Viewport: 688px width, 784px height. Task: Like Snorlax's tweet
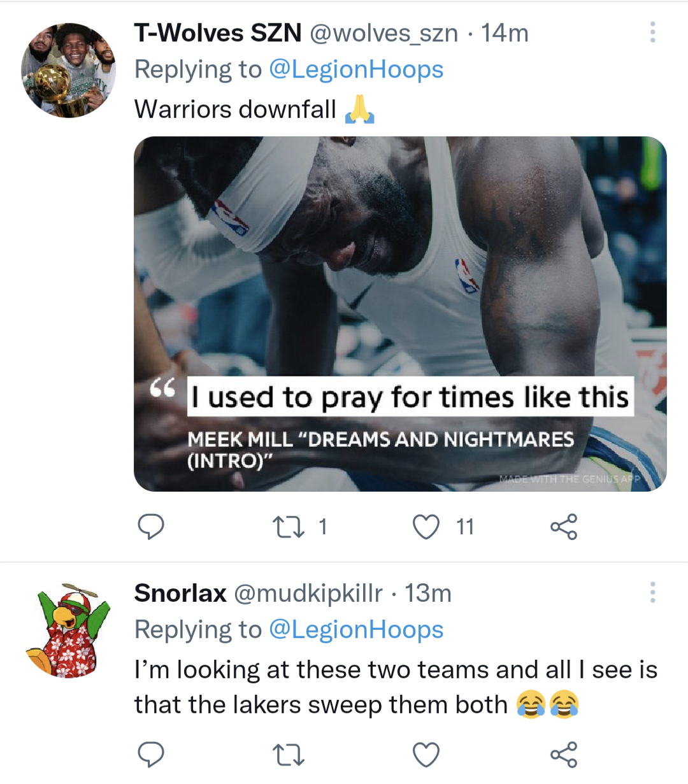click(x=426, y=755)
